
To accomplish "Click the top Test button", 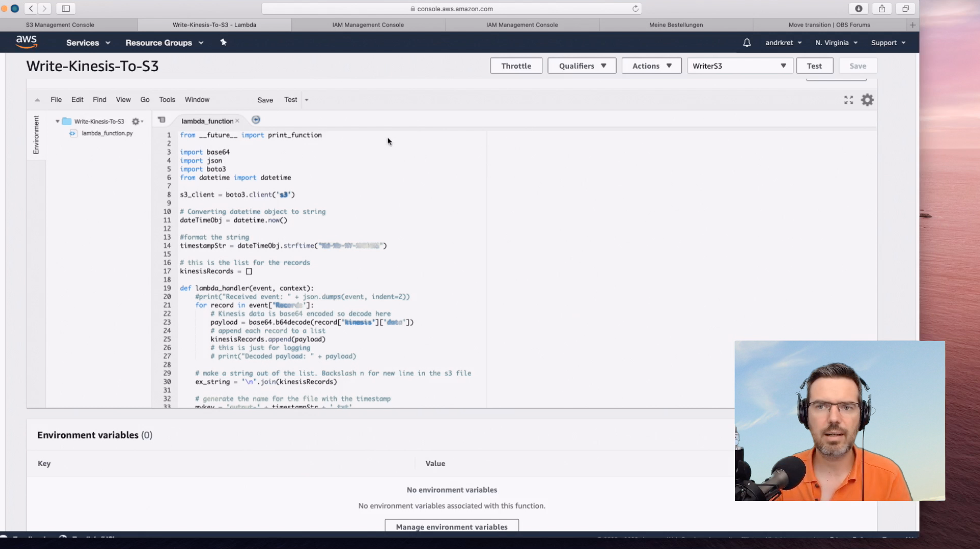I will [814, 66].
